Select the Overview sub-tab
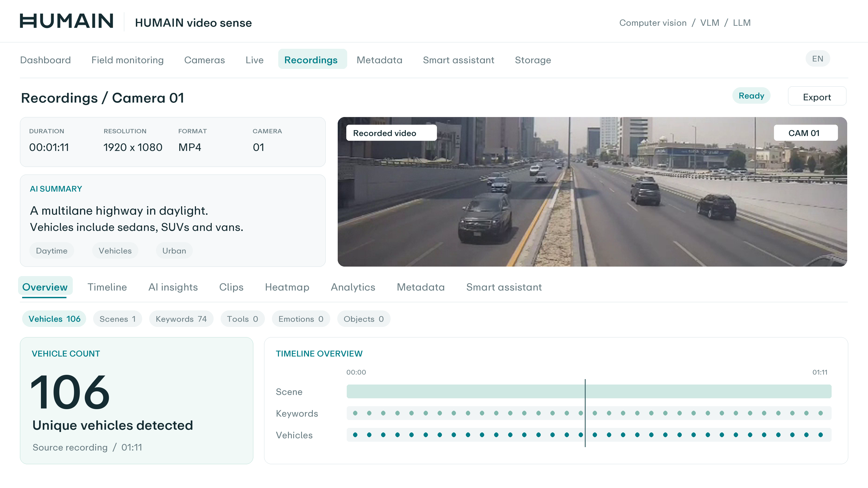 click(45, 287)
